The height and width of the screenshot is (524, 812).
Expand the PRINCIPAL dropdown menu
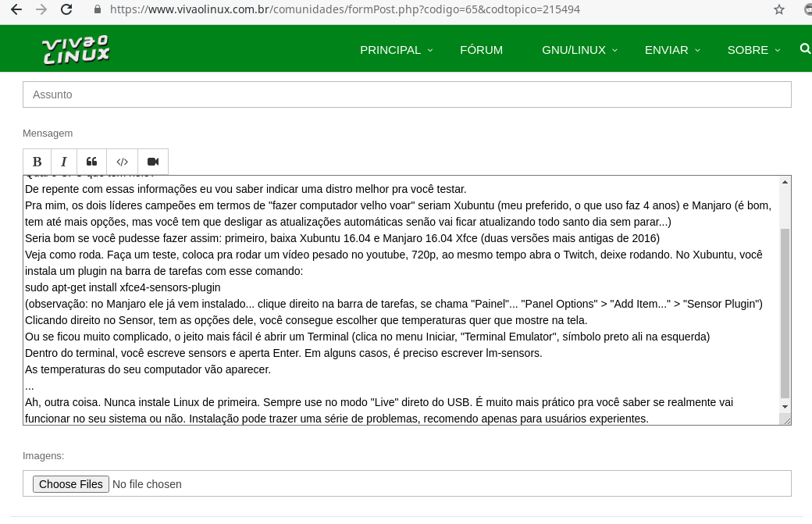396,50
